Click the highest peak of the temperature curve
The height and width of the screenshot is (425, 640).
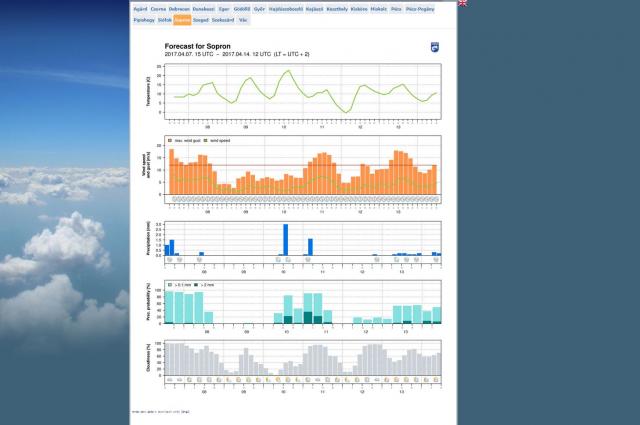coord(289,71)
